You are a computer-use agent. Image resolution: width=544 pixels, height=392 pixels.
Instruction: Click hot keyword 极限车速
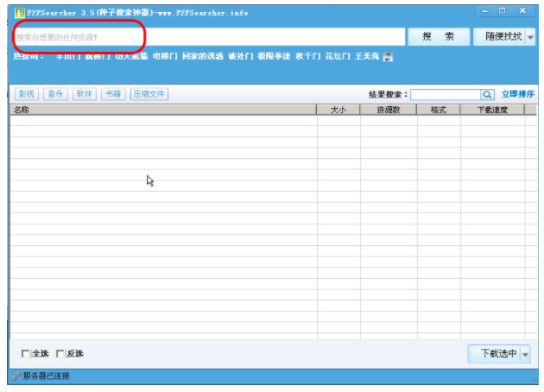pyautogui.click(x=274, y=56)
